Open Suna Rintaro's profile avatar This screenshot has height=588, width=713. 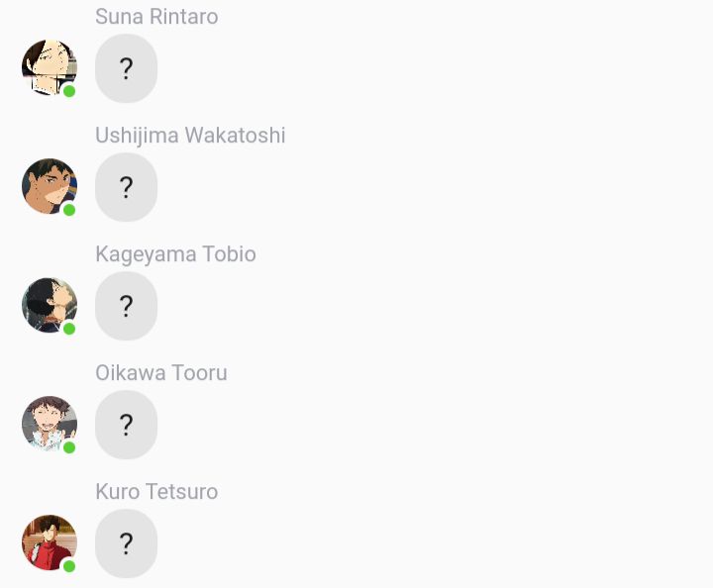(x=50, y=67)
